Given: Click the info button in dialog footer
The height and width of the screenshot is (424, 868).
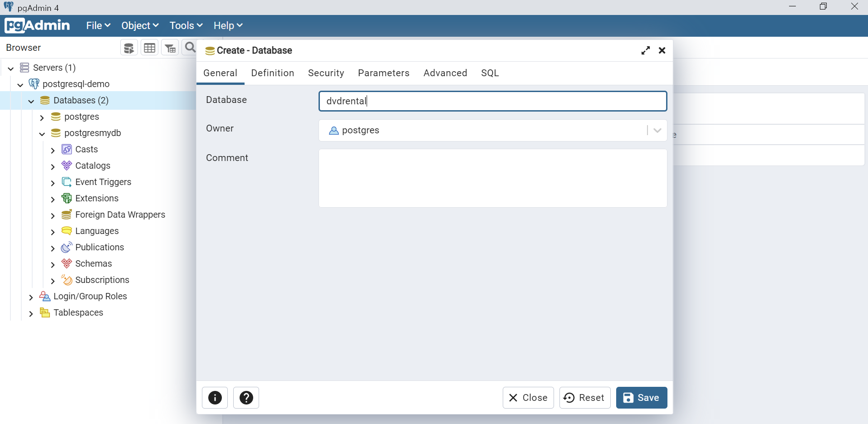Looking at the screenshot, I should click(x=215, y=398).
